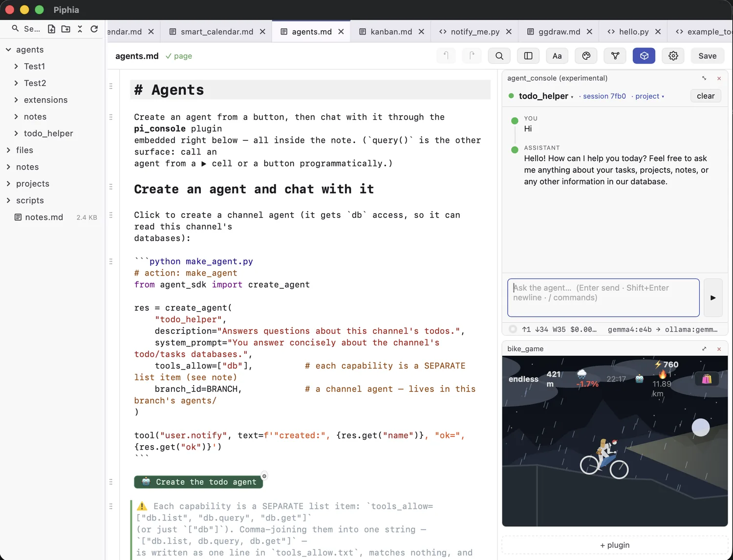Viewport: 733px width, 560px height.
Task: Close the hello.py tab
Action: point(658,32)
